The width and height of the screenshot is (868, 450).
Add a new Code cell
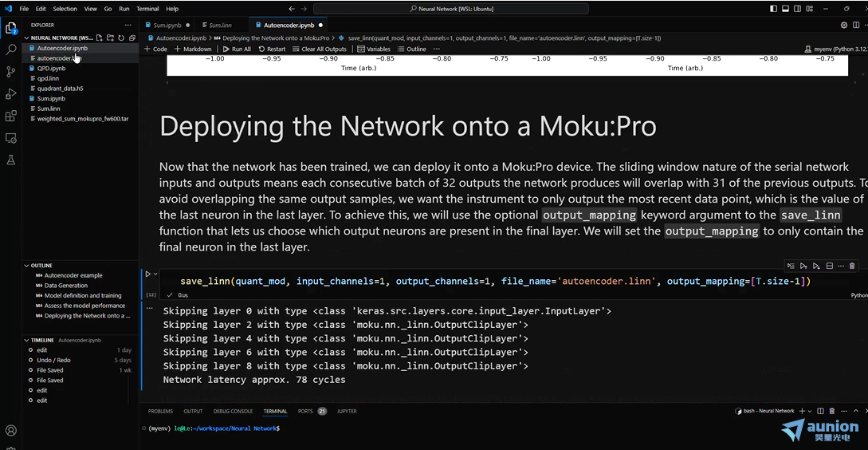[155, 49]
